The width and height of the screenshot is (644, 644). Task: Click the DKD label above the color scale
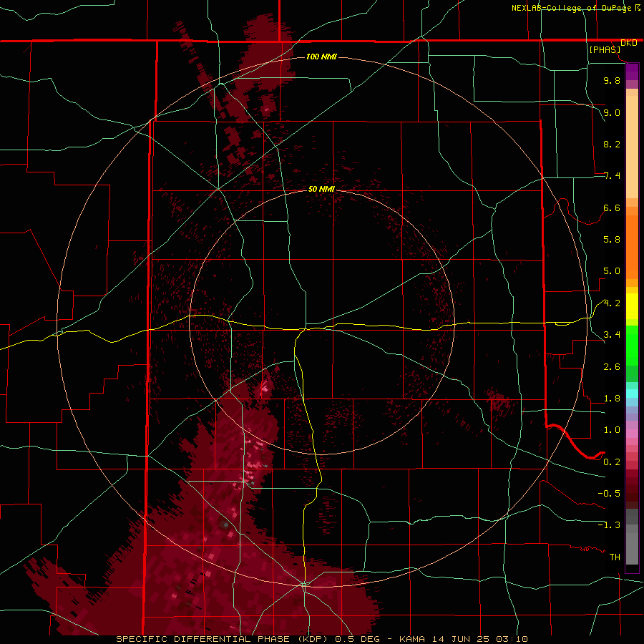[628, 43]
